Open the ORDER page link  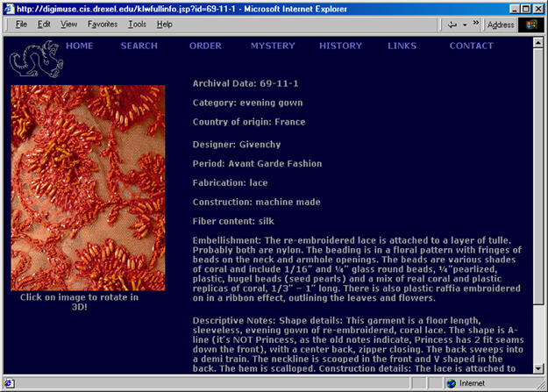point(205,46)
